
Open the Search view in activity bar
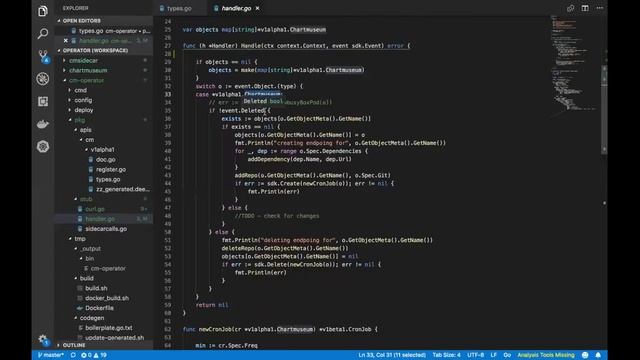click(42, 33)
